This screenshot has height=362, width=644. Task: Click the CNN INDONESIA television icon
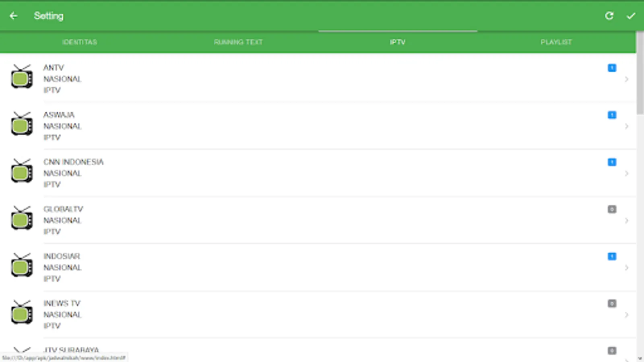tap(22, 171)
